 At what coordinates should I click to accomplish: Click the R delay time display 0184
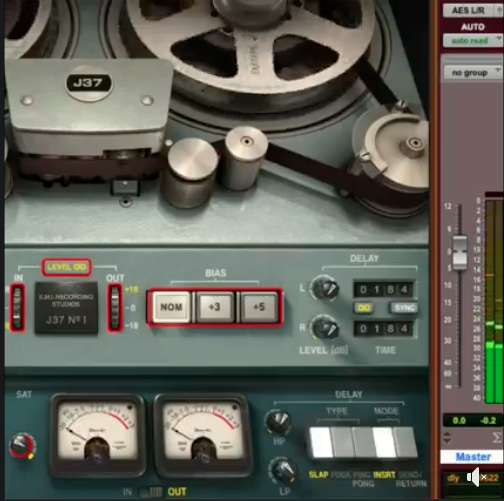384,329
